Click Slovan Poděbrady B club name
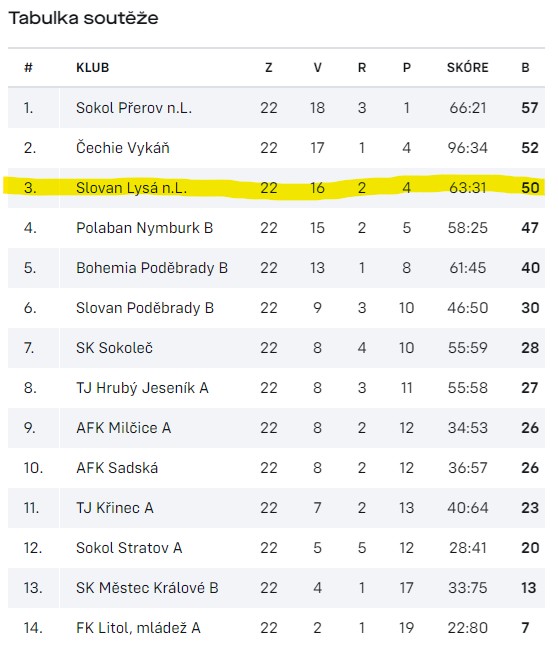The width and height of the screenshot is (558, 646). point(145,308)
